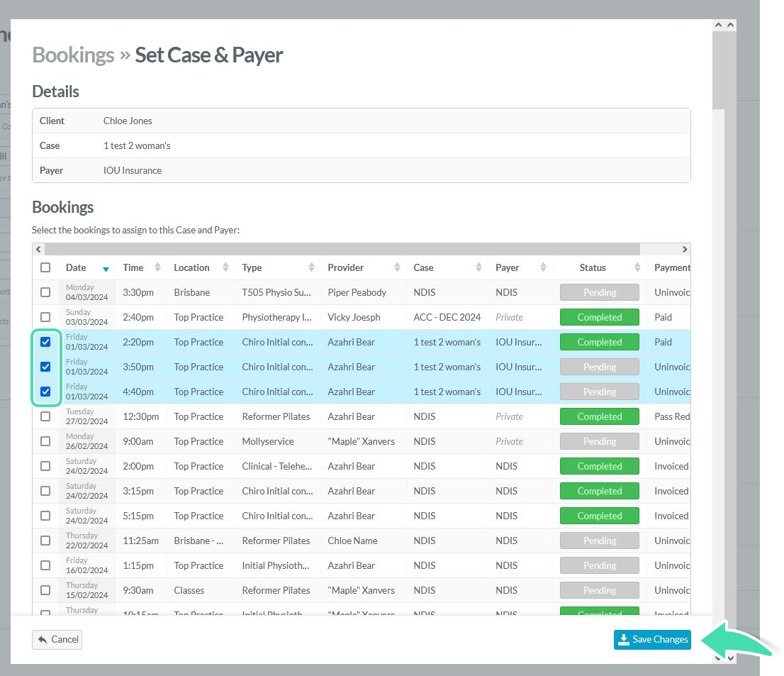
Task: Check the Thursday 15/02/2024 9:30am booking checkbox
Action: (45, 590)
